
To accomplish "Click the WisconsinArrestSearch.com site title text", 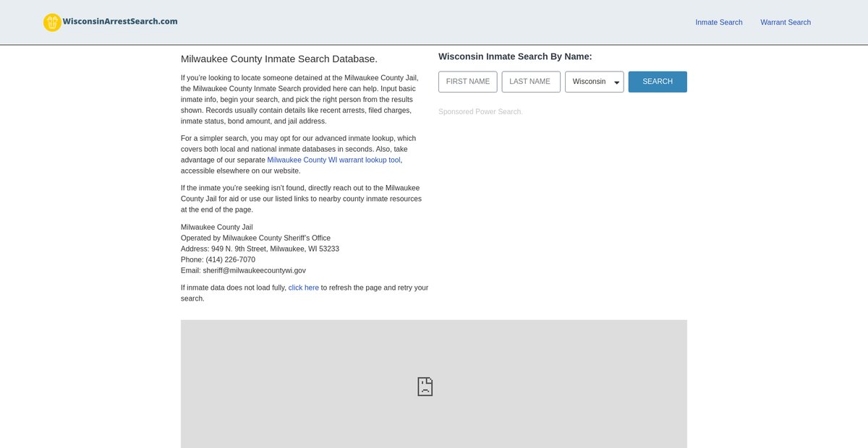I will coord(120,22).
